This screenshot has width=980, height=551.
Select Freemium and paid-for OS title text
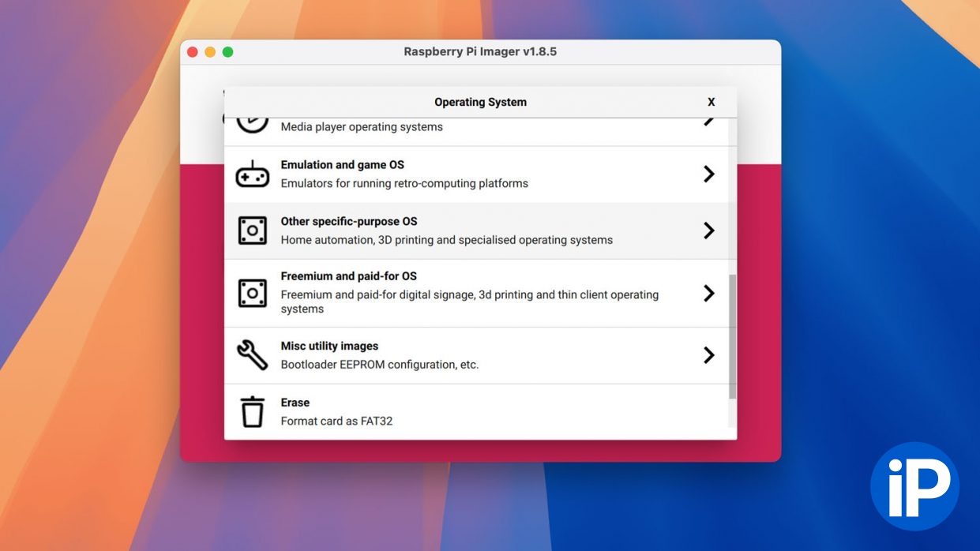pos(349,276)
